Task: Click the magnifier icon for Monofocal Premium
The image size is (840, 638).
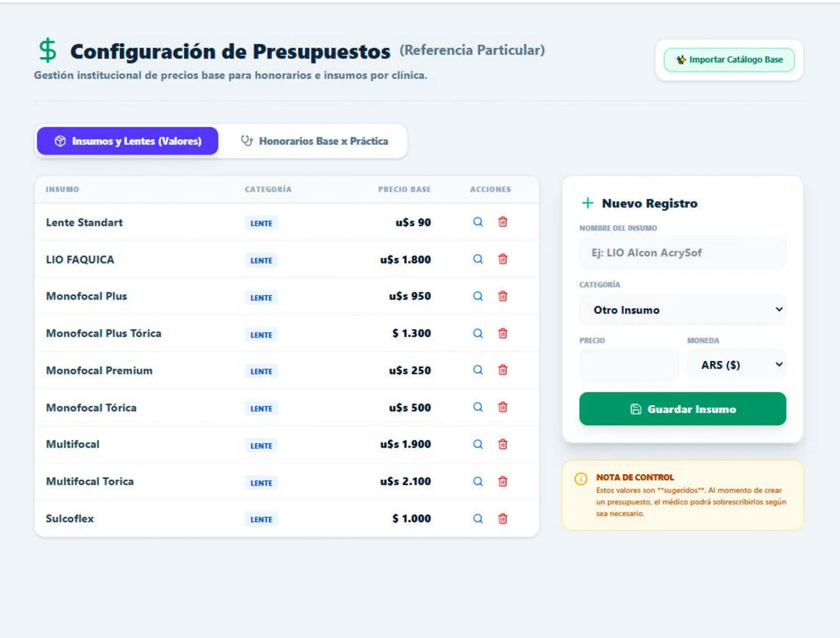Action: coord(478,370)
